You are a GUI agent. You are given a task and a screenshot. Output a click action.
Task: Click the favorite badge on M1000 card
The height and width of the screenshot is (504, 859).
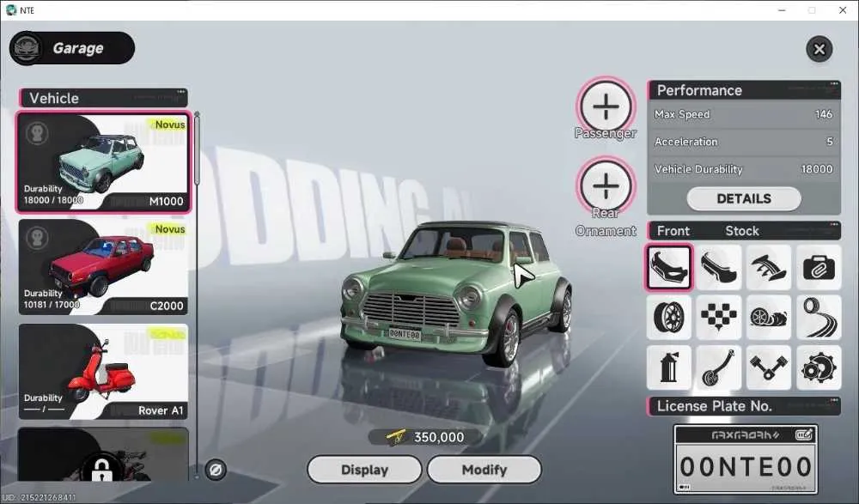[x=37, y=133]
